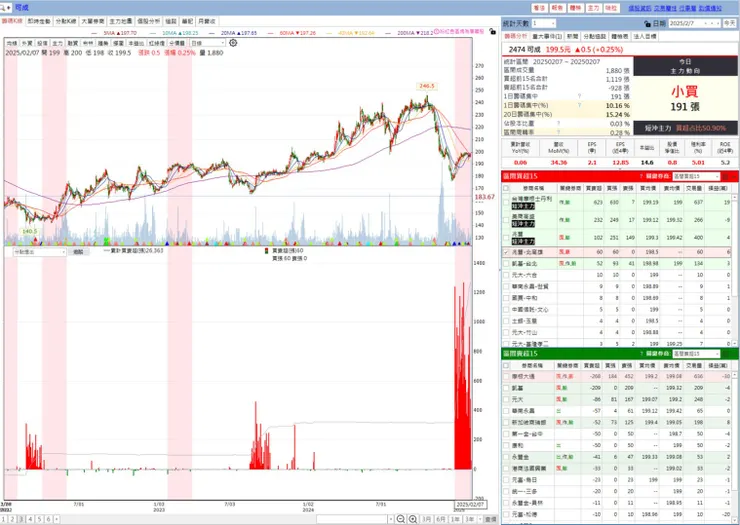Click the search magnifier icon in the title bar
The image size is (740, 525).
pyautogui.click(x=3, y=8)
